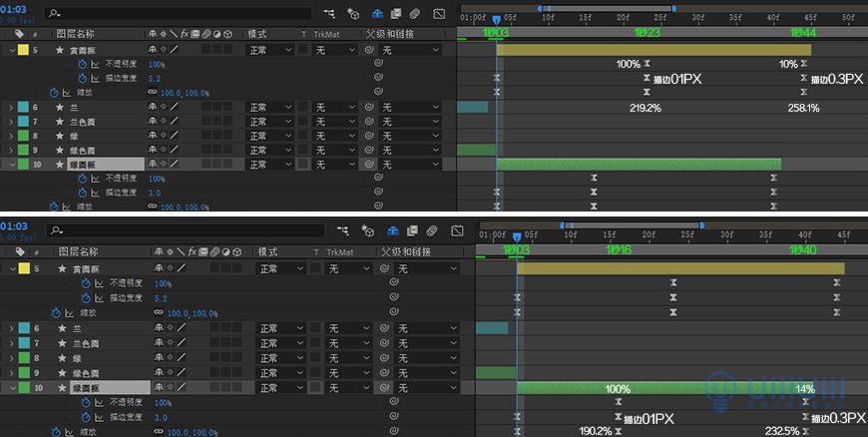Expand layer 兰色圆 in lower timeline

(x=12, y=343)
